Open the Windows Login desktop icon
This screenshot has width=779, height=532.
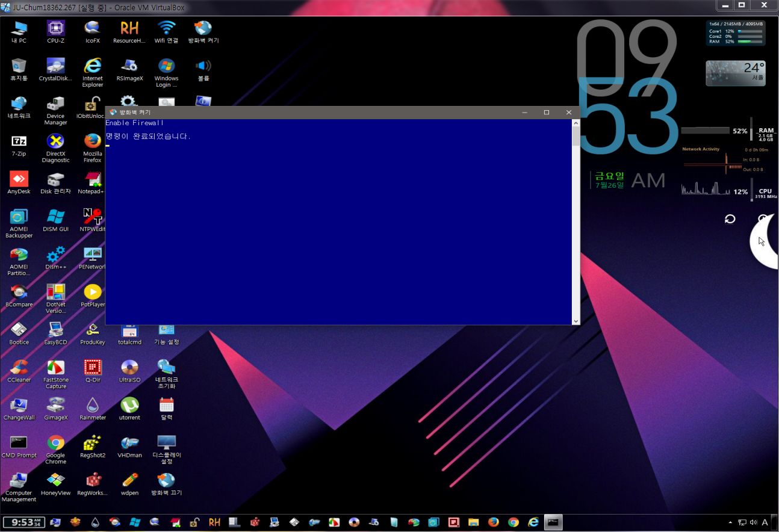click(x=166, y=73)
